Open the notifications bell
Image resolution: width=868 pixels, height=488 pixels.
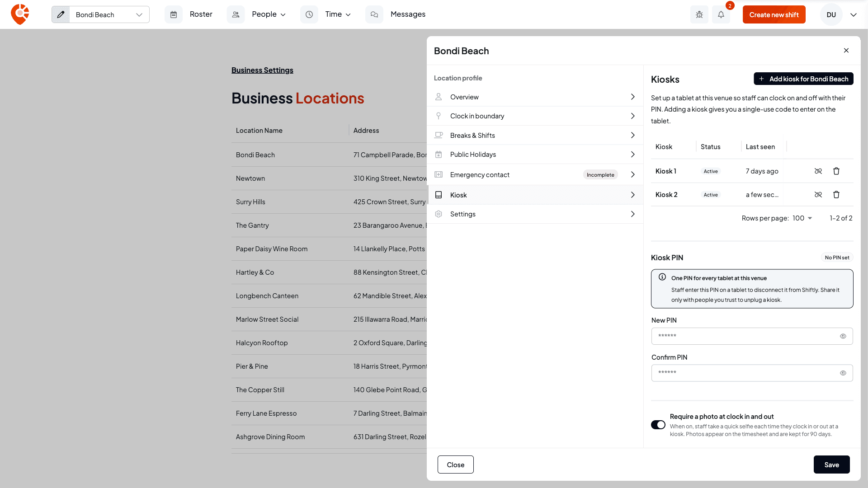721,14
